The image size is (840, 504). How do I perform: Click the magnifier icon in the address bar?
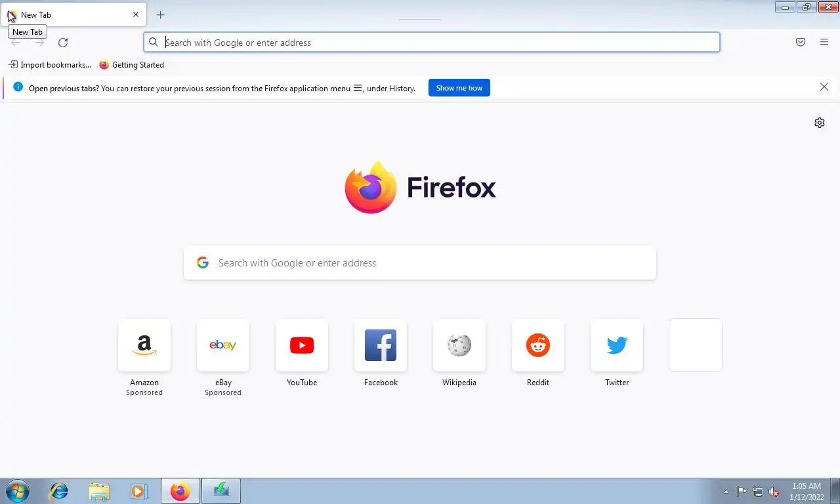coord(154,42)
